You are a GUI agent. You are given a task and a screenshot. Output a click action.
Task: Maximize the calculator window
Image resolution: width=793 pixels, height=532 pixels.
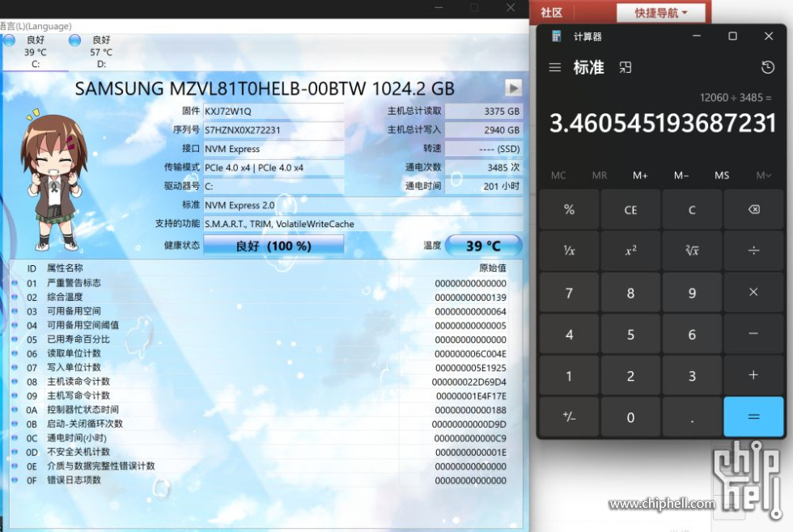(732, 36)
